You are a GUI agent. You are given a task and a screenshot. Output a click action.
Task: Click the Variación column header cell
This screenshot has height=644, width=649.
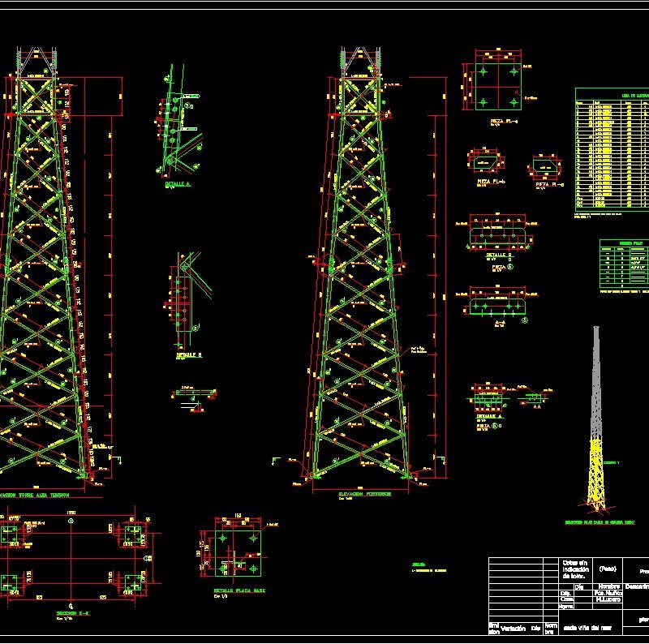[x=513, y=628]
